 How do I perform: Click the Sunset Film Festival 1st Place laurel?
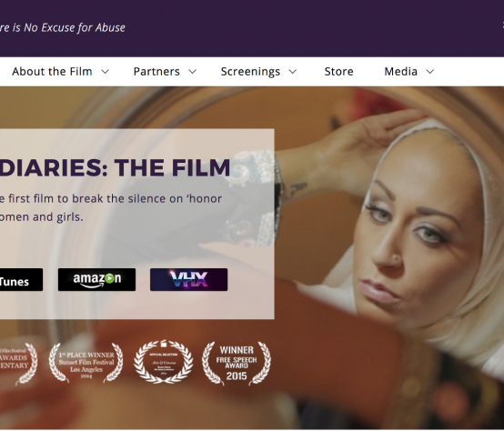coord(86,363)
